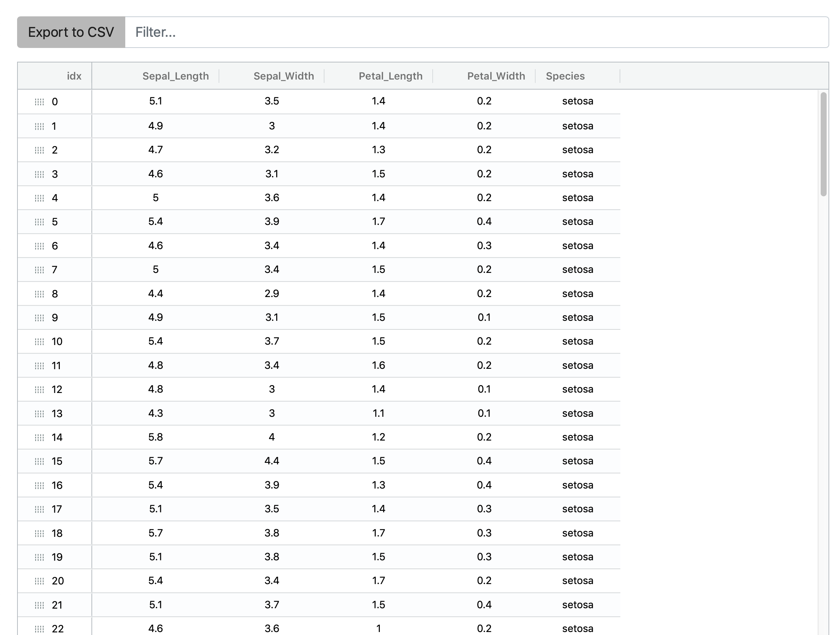Click the idx column header
The height and width of the screenshot is (635, 840).
tap(74, 76)
